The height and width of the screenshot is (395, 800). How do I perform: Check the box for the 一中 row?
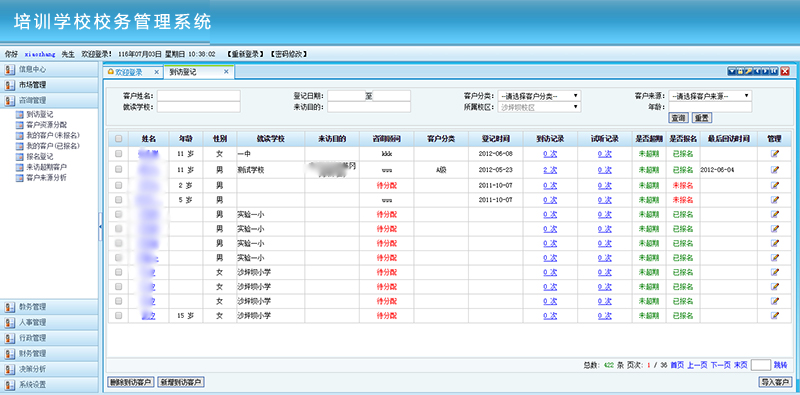[118, 154]
